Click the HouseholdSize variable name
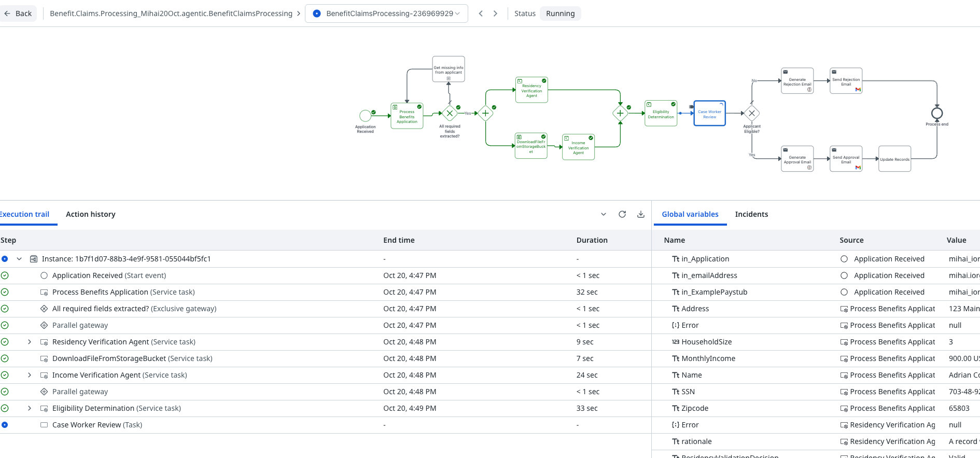Screen dimensions: 980x458 pyautogui.click(x=707, y=342)
